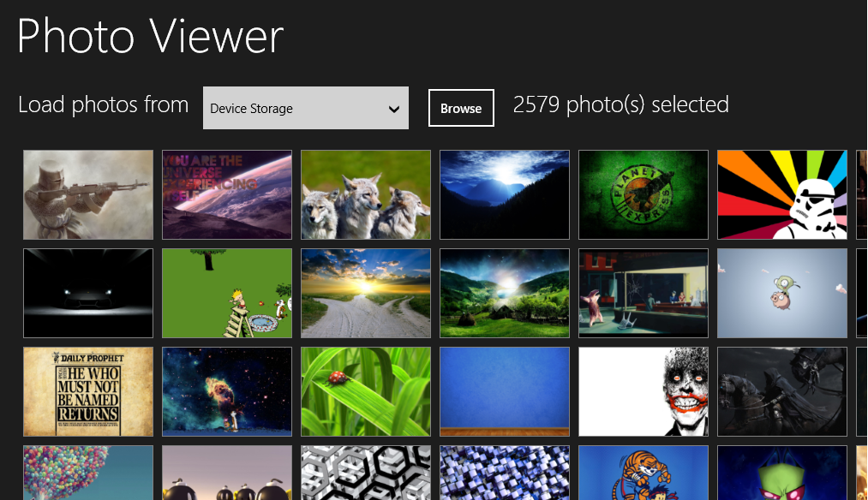Click the dropdown chevron arrow
The image size is (868, 500).
pos(394,109)
